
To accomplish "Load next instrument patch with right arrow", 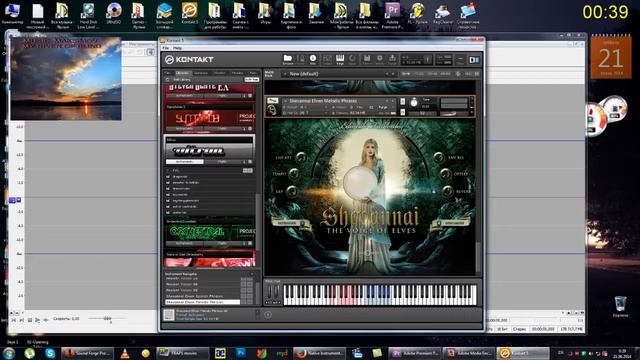I will 393,100.
